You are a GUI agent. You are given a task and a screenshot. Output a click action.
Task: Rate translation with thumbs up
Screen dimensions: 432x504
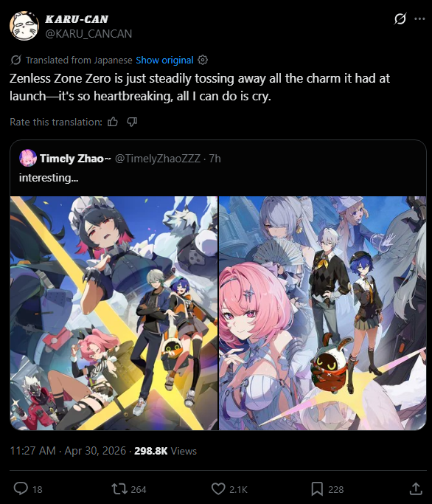[113, 122]
